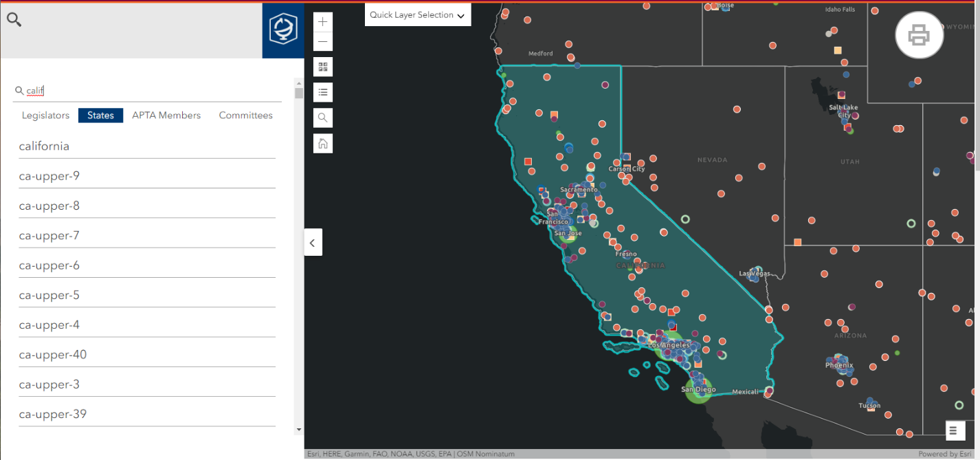Image resolution: width=980 pixels, height=460 pixels.
Task: Switch to the Committees tab
Action: [x=246, y=116]
